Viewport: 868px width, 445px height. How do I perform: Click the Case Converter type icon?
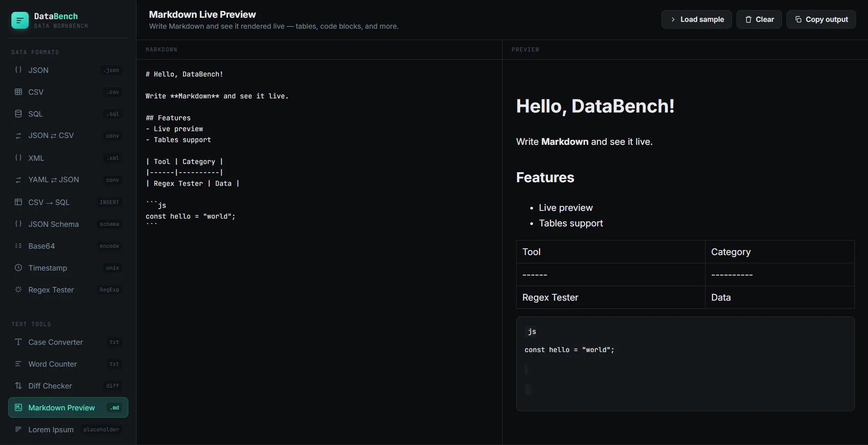tap(18, 342)
